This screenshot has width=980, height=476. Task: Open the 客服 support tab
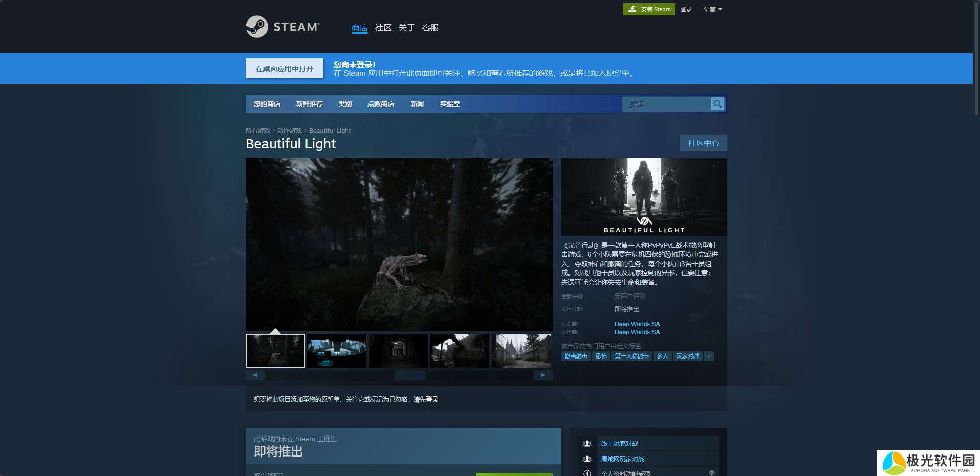430,28
